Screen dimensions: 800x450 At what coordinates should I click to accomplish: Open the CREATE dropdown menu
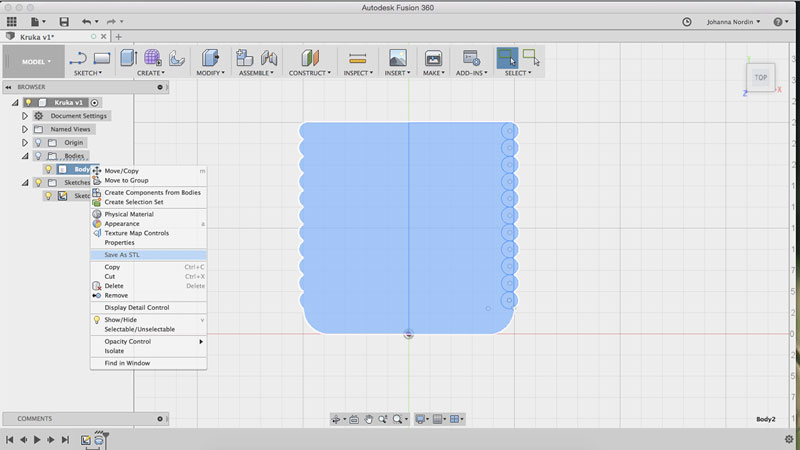coord(151,73)
